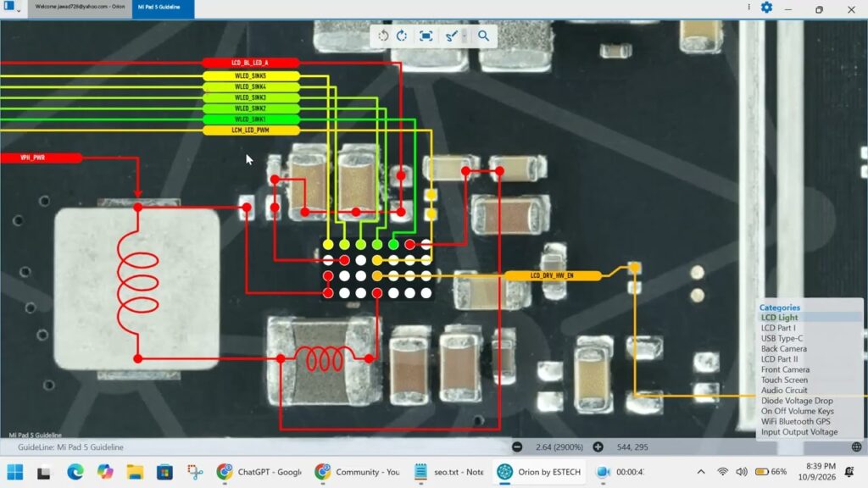Open the magnifier search tool
The image size is (868, 488).
pyautogui.click(x=483, y=36)
